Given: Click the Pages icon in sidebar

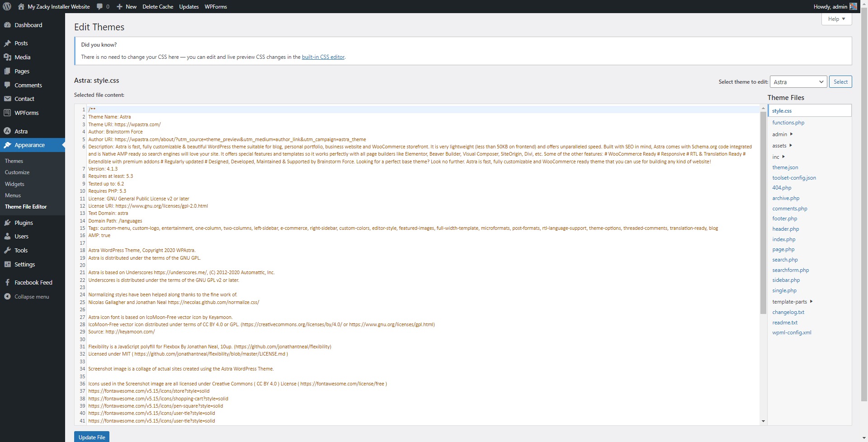Looking at the screenshot, I should tap(7, 71).
